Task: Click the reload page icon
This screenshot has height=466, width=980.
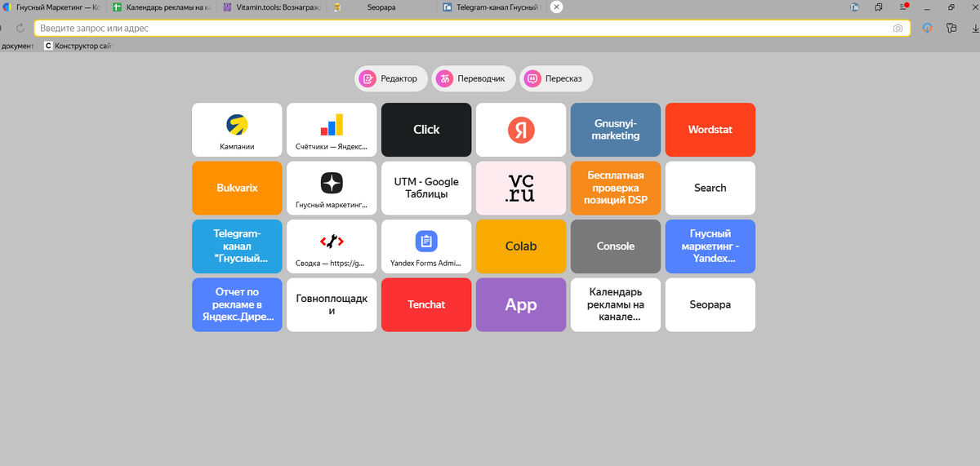Action: (x=20, y=28)
